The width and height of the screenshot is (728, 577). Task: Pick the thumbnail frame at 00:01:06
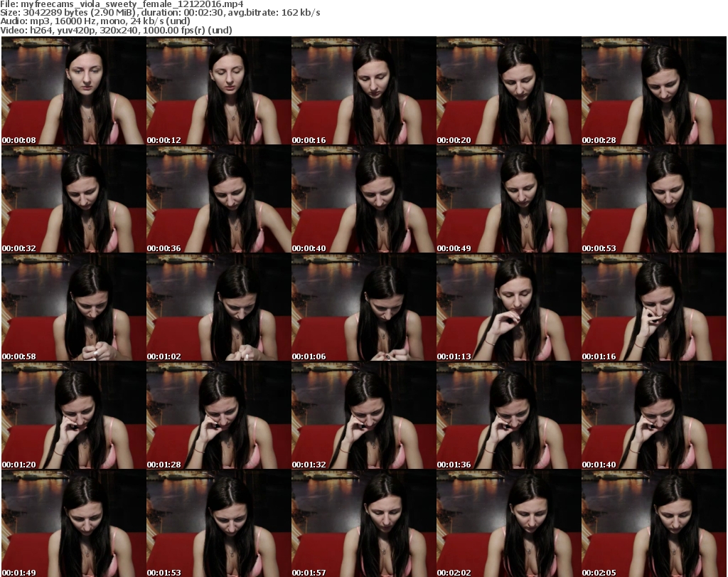(363, 307)
